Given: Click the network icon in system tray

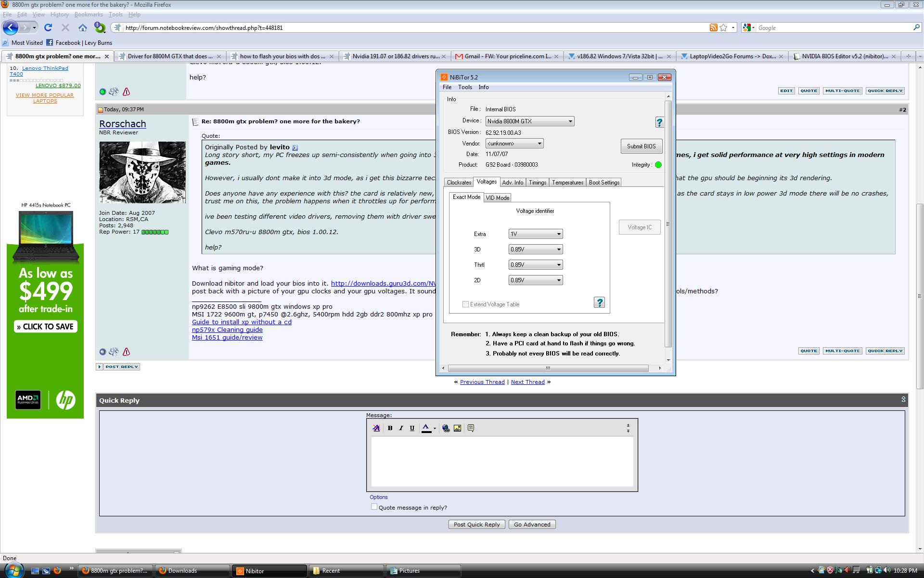Looking at the screenshot, I should click(878, 571).
